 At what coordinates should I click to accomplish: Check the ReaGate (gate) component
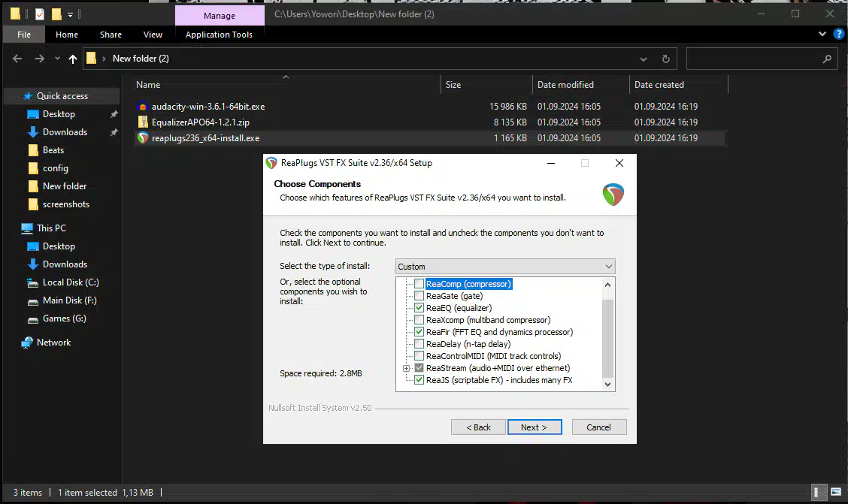419,295
